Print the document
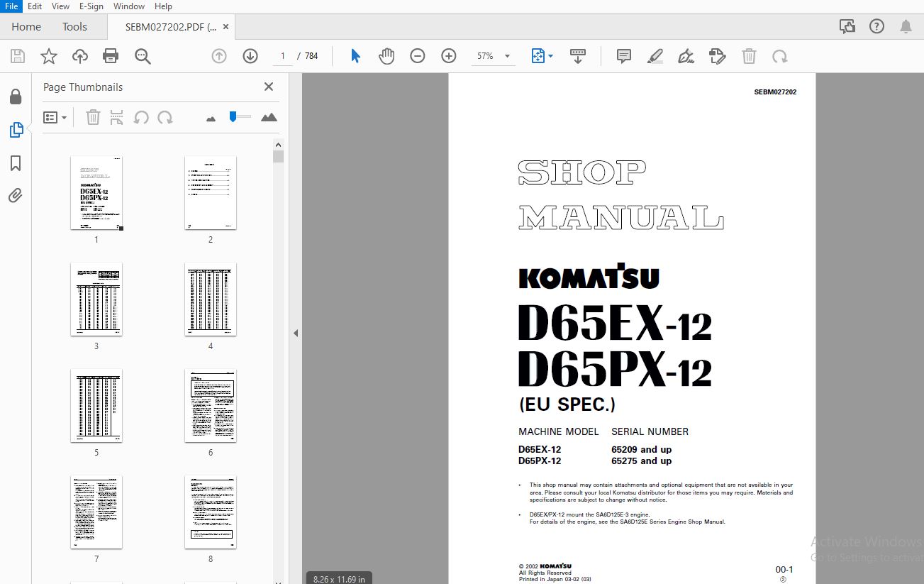 (x=111, y=56)
